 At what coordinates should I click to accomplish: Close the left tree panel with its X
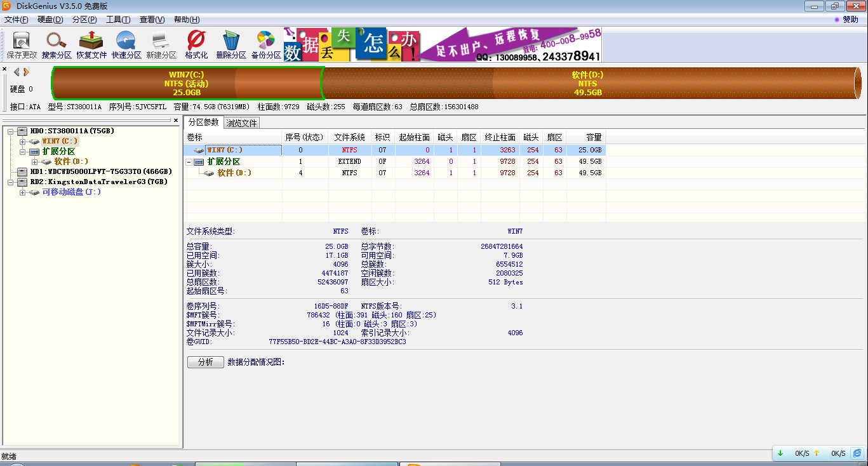(176, 120)
